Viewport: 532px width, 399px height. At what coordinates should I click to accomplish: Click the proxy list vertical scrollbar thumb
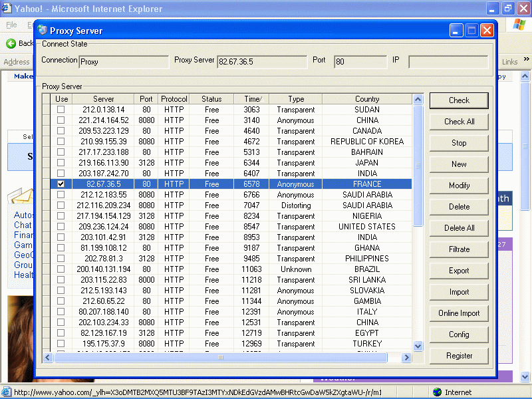[x=418, y=166]
